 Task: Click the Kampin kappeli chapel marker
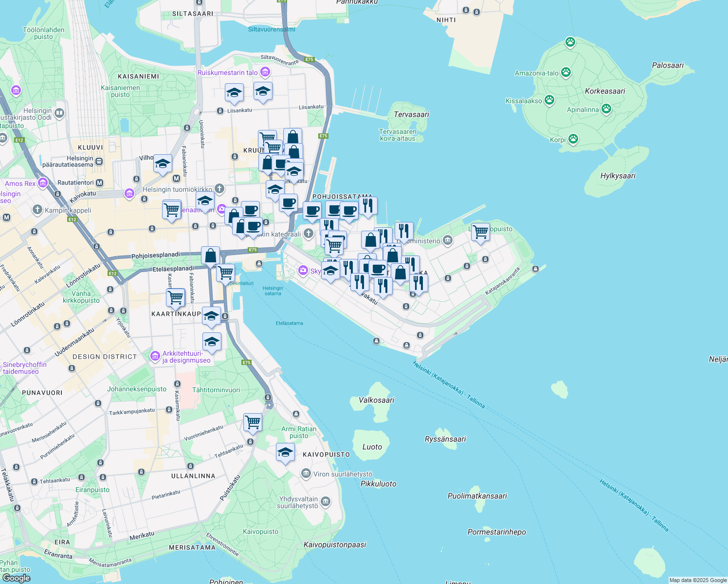[x=36, y=210]
